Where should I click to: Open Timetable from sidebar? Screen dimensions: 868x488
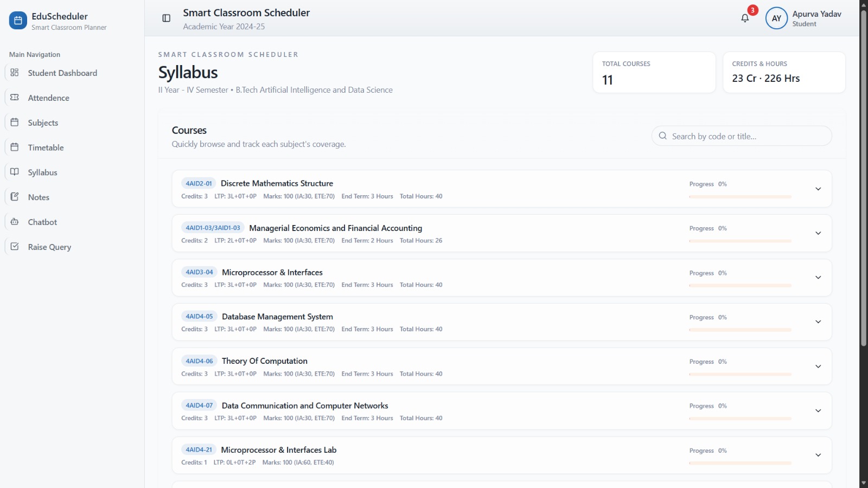(72, 147)
